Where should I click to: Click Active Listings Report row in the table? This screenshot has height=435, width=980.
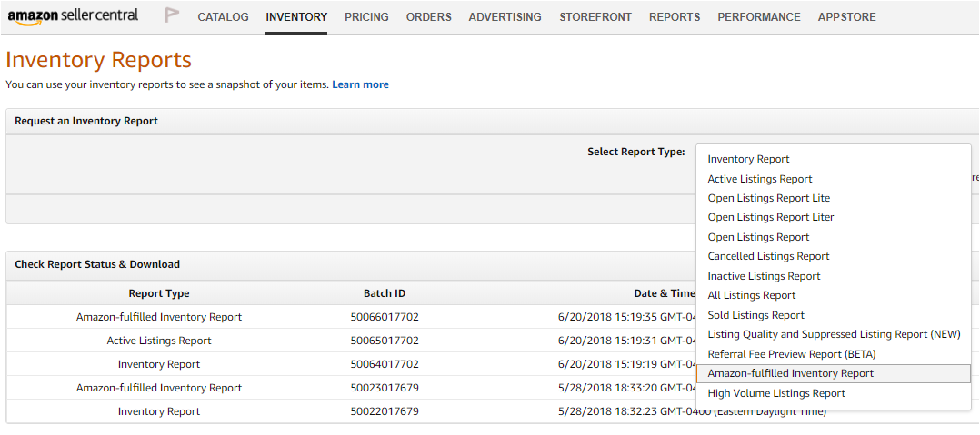click(x=159, y=341)
